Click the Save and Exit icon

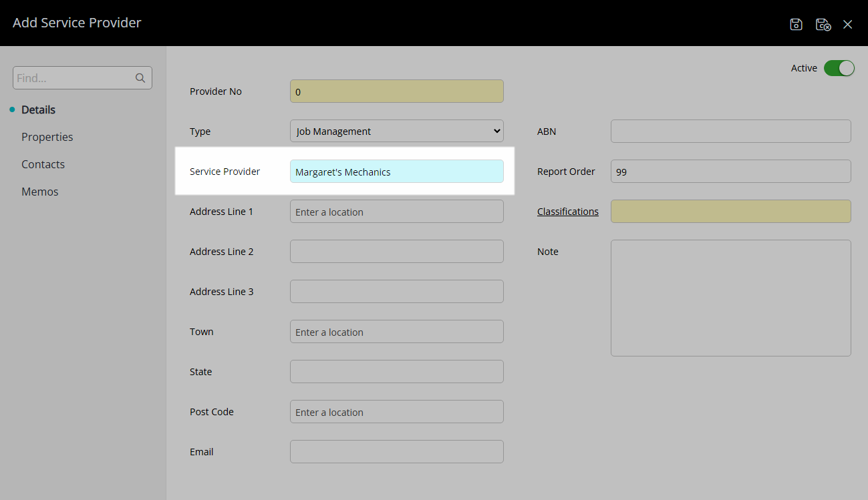point(823,25)
